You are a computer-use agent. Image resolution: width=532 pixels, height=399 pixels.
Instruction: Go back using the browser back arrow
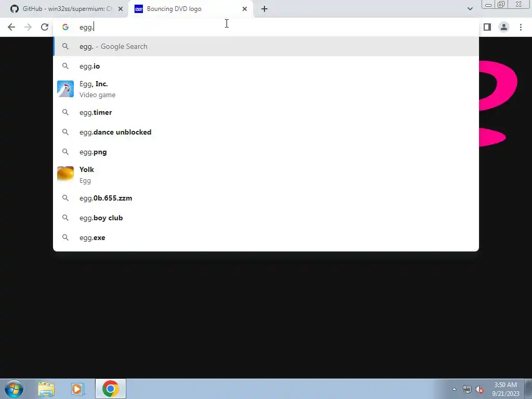(x=11, y=27)
